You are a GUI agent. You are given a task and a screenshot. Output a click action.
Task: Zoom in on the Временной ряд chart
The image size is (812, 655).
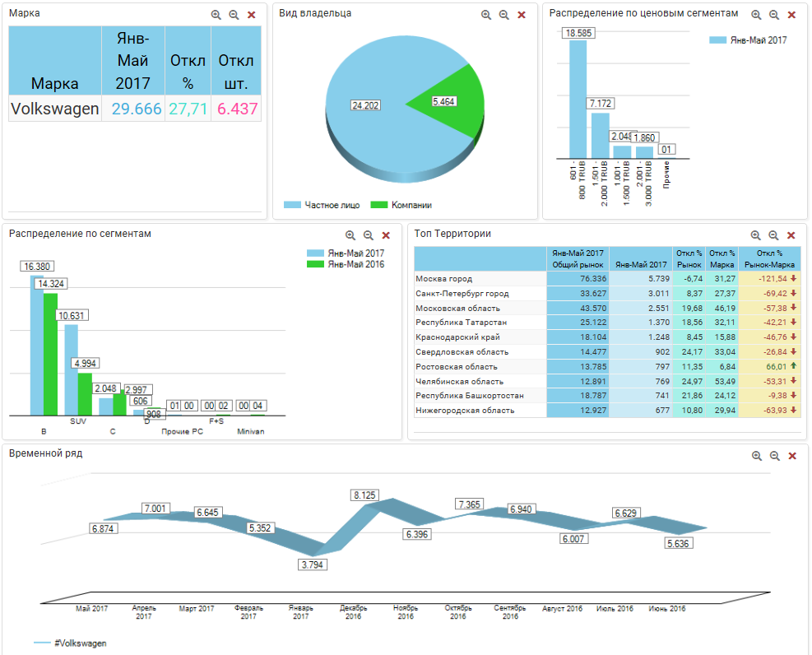[x=756, y=456]
